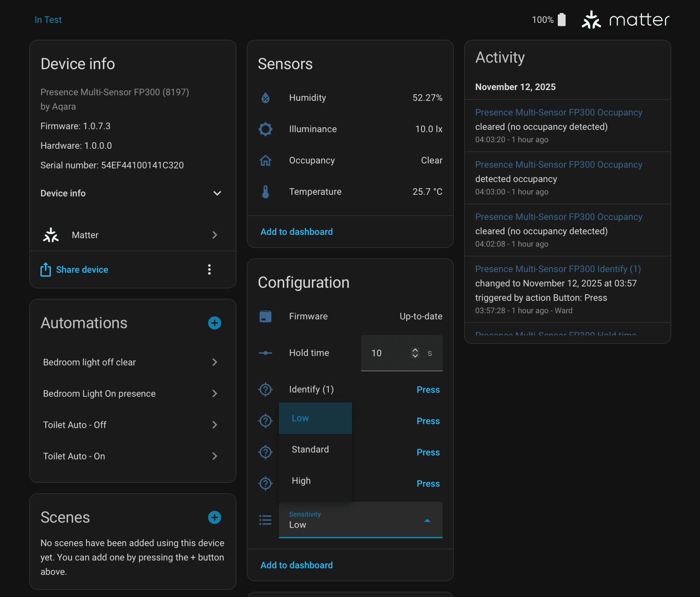Click the add scene plus icon
This screenshot has height=597, width=700.
coord(214,517)
